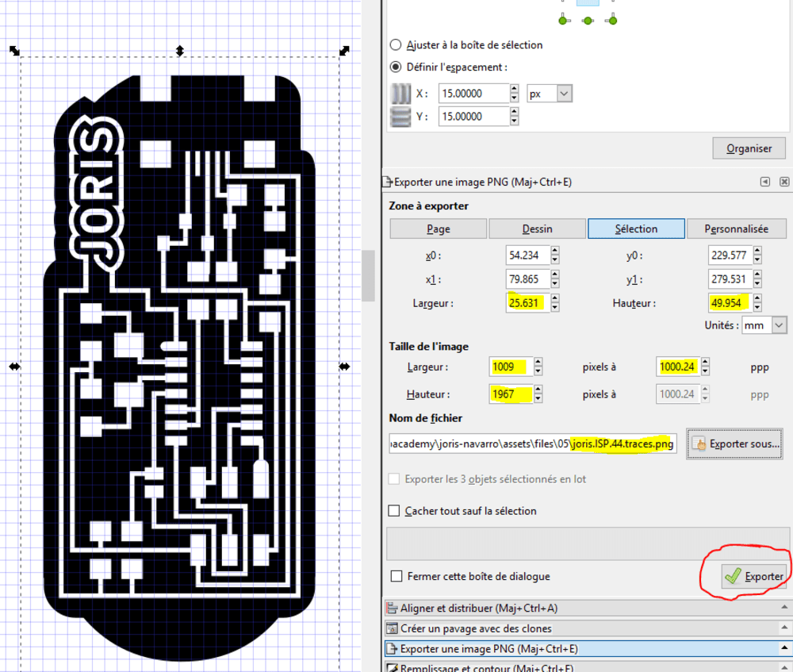Collapse 'Exporter une image PNG' panel entry
The height and width of the screenshot is (672, 793).
(586, 649)
